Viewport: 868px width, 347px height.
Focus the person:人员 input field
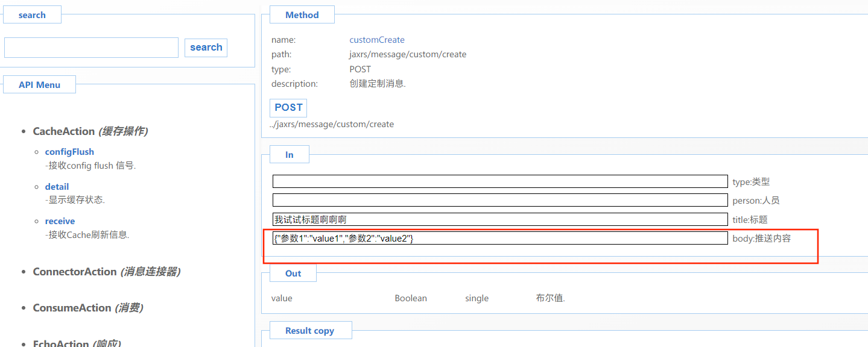click(x=500, y=200)
